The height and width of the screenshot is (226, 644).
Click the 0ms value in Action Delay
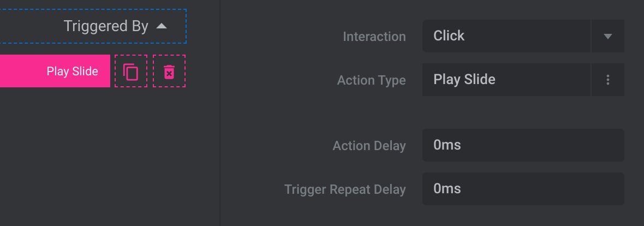click(447, 145)
